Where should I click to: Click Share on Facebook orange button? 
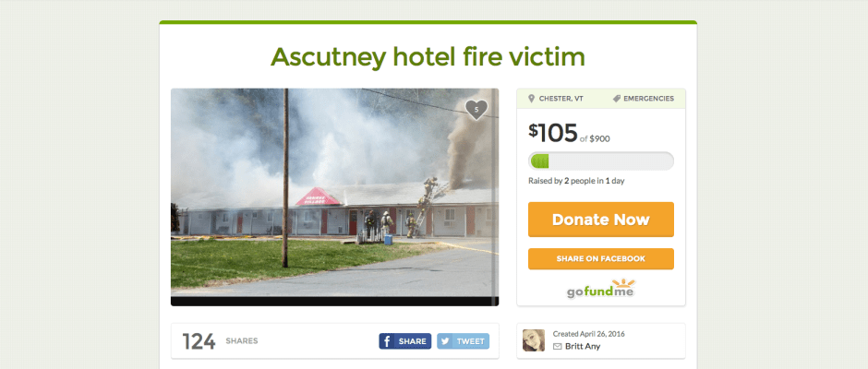600,259
